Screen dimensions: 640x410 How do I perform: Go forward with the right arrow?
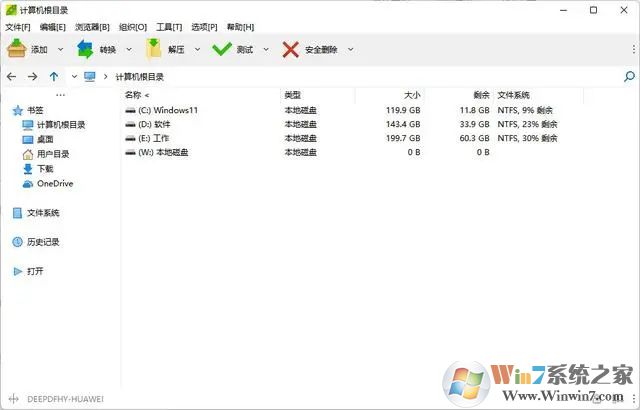pos(33,76)
